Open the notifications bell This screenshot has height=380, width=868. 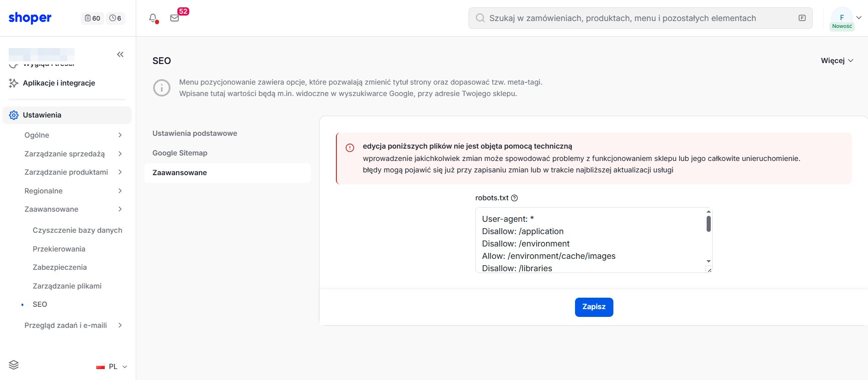pos(153,18)
